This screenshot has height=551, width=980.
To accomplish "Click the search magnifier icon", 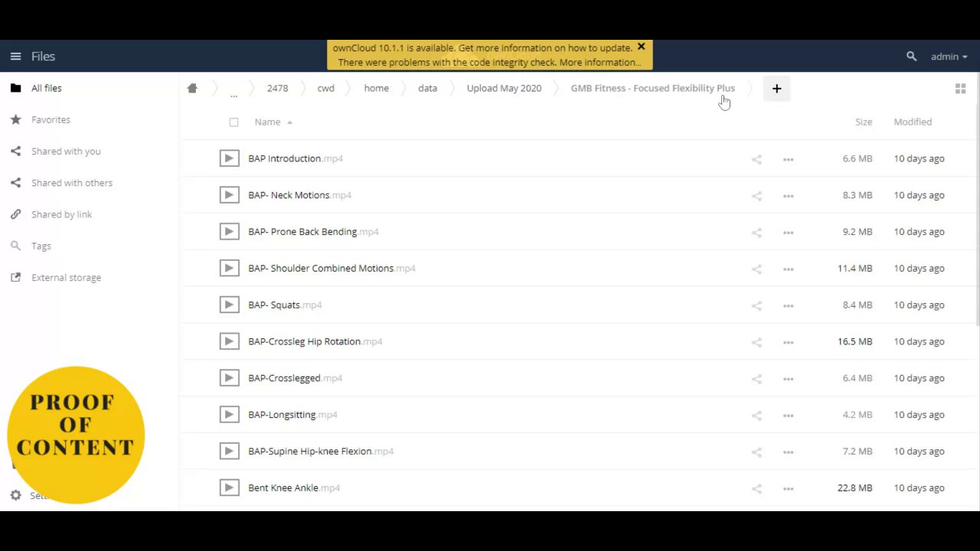I will tap(911, 57).
